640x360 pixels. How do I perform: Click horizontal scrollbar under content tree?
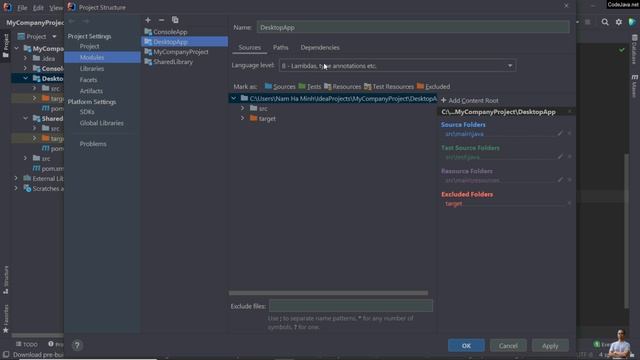coord(329,293)
